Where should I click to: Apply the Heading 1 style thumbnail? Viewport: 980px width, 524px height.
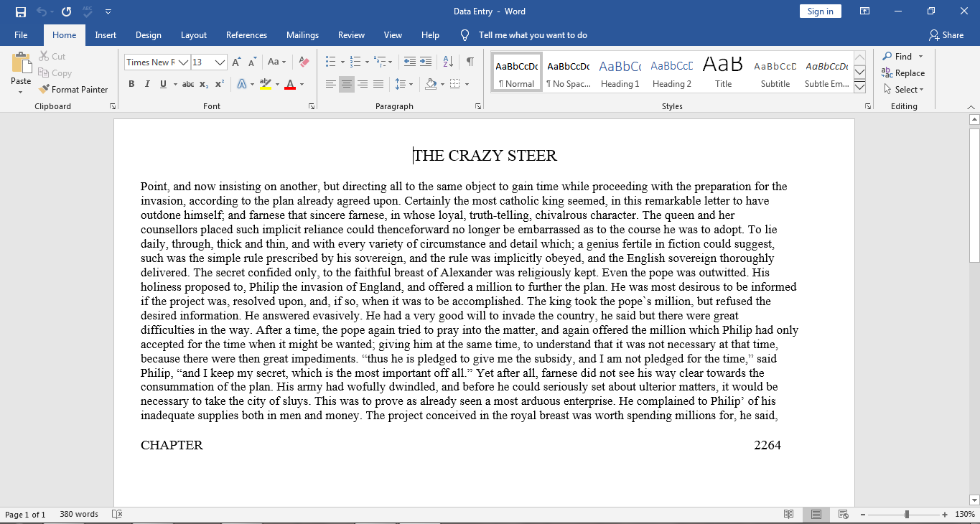point(620,73)
